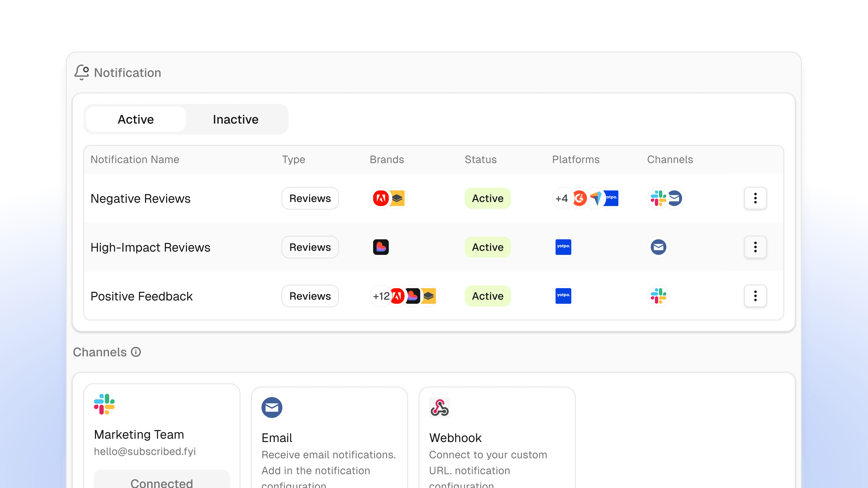Open options menu for Positive Feedback
This screenshot has width=868, height=488.
(755, 296)
